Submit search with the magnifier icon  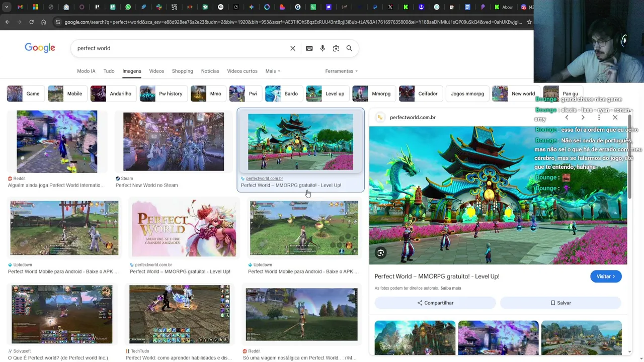(x=349, y=48)
